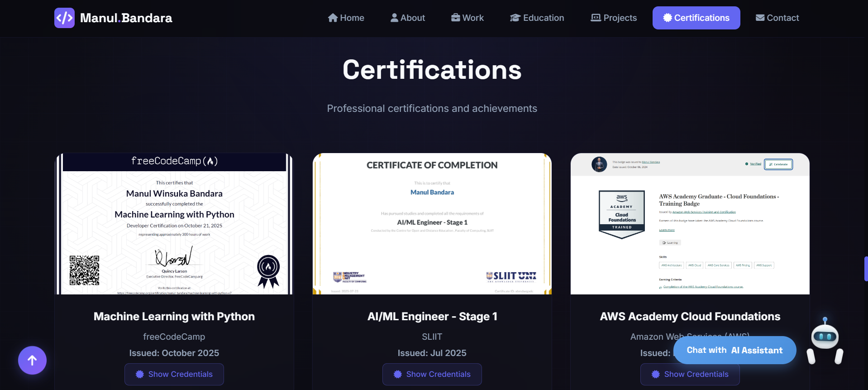The image size is (868, 390).
Task: Click "Issued: October 2025" text
Action: [x=174, y=353]
